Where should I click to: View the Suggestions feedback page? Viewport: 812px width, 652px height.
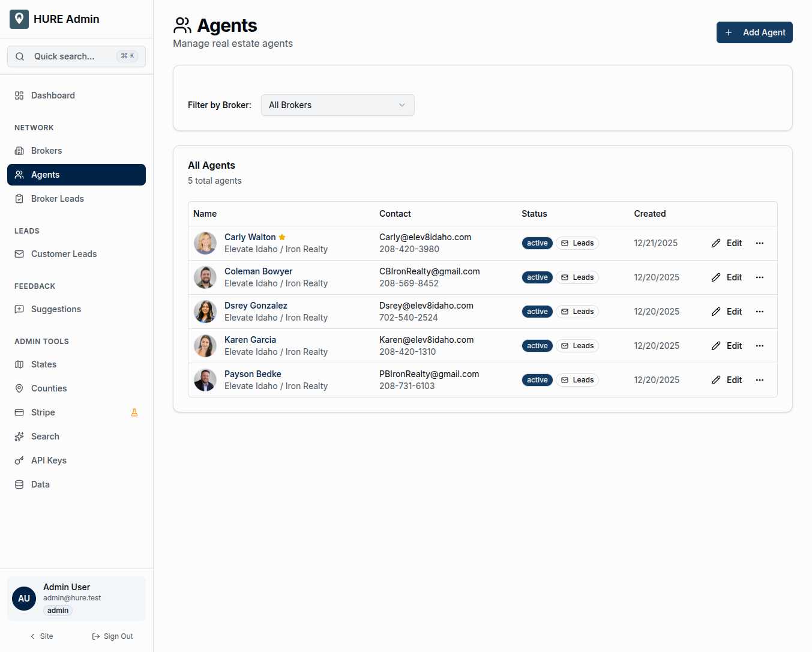pos(56,309)
